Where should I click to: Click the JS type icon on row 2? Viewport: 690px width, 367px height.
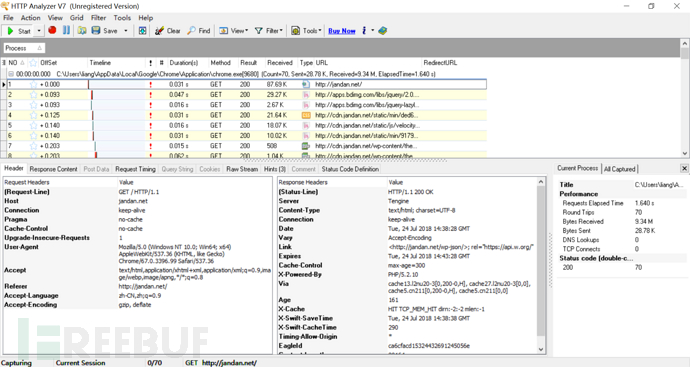[306, 94]
